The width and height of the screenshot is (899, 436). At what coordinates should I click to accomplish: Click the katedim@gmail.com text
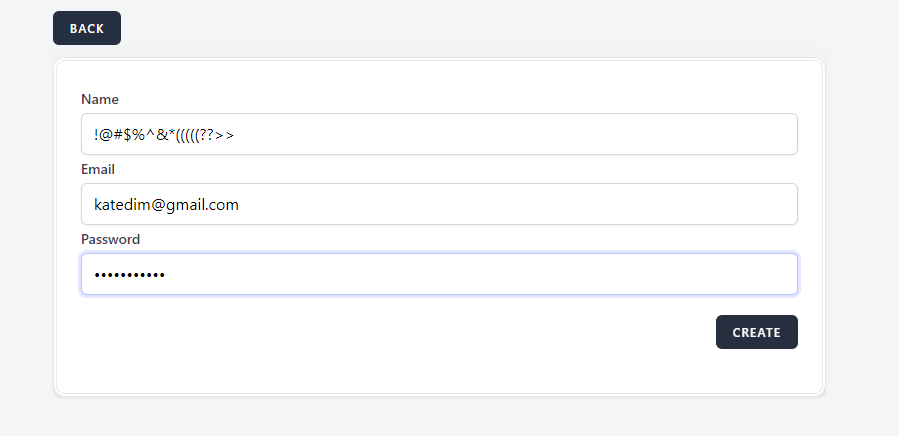166,205
